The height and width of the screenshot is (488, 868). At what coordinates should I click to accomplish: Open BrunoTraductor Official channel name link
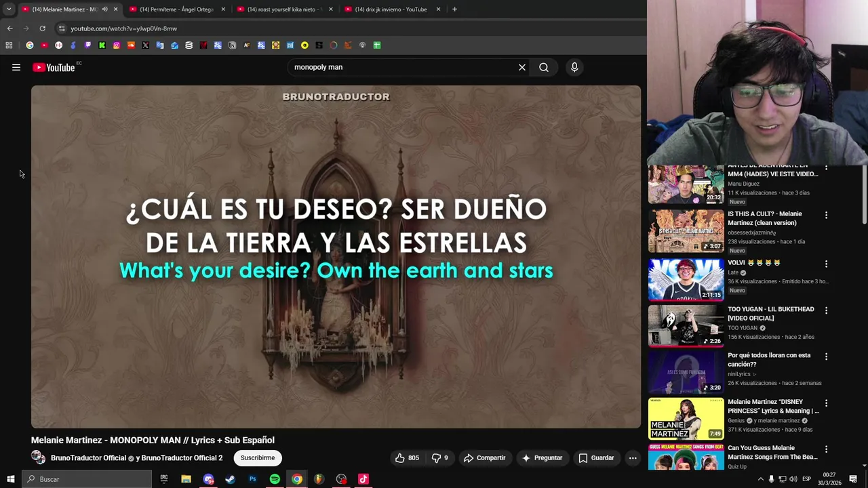pos(88,458)
